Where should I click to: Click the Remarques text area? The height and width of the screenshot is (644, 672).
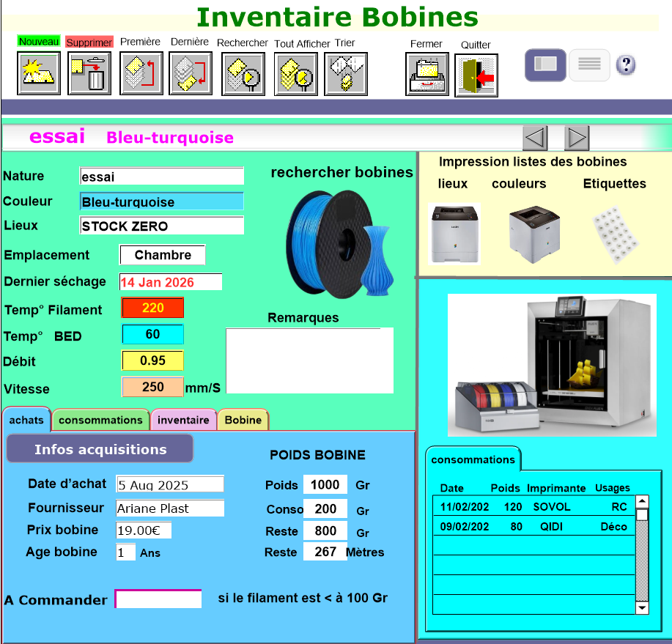[309, 360]
